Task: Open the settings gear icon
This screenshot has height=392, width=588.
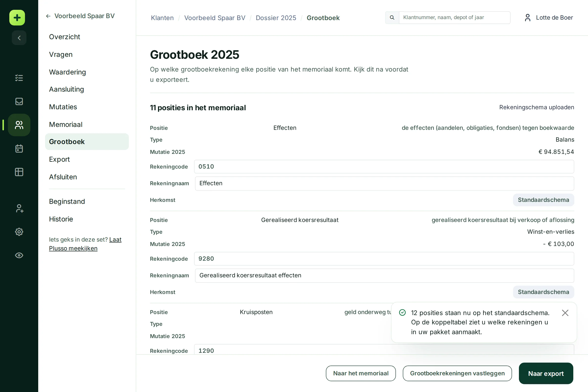Action: pyautogui.click(x=19, y=232)
